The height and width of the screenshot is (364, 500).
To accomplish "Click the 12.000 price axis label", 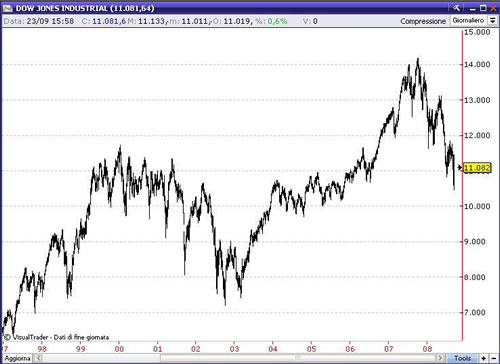I will pos(477,135).
